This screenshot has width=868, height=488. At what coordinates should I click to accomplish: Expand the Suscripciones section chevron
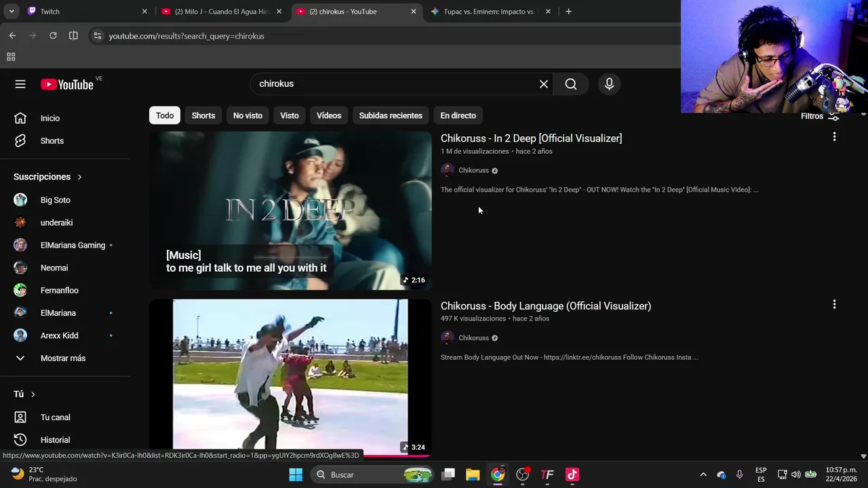click(x=79, y=177)
